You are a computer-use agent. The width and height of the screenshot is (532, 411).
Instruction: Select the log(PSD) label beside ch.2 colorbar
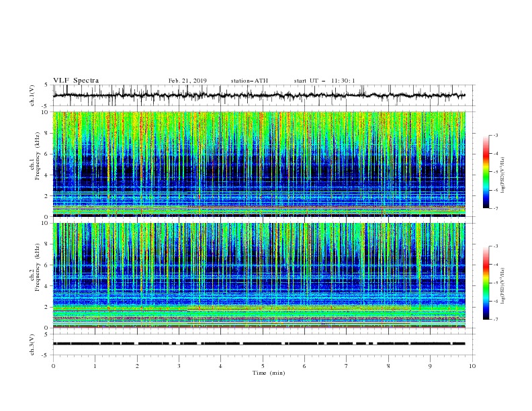point(503,285)
